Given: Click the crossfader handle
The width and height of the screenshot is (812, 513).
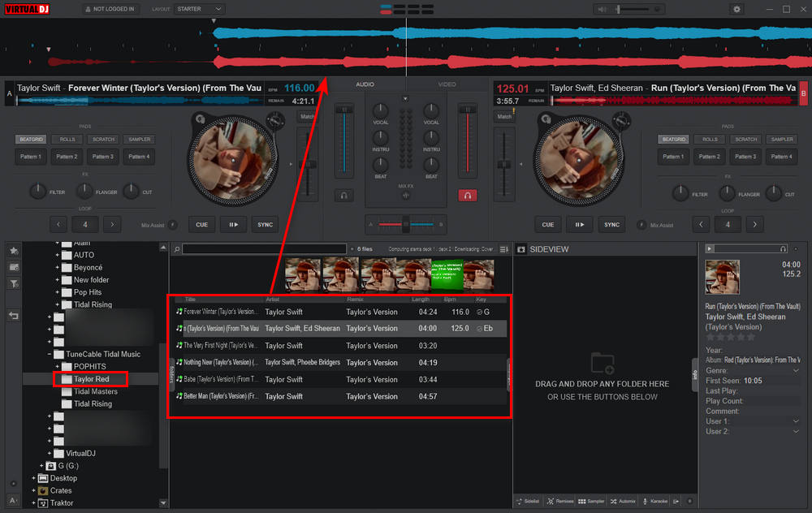Looking at the screenshot, I should (x=406, y=225).
